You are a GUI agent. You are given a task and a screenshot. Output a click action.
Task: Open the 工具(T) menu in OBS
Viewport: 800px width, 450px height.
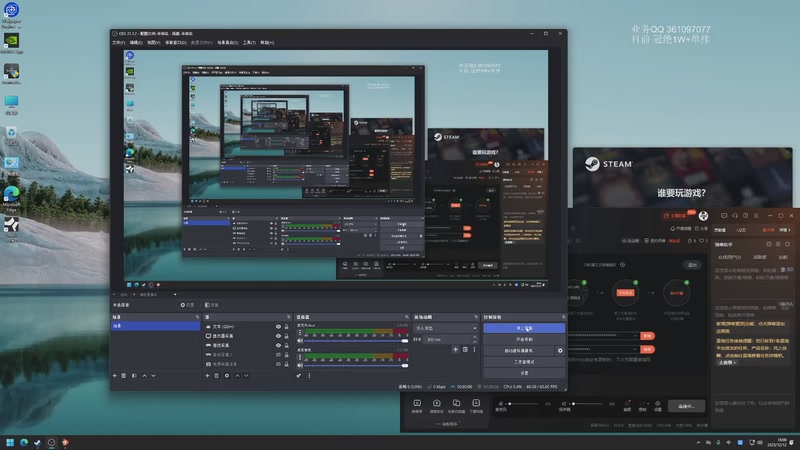coord(249,43)
